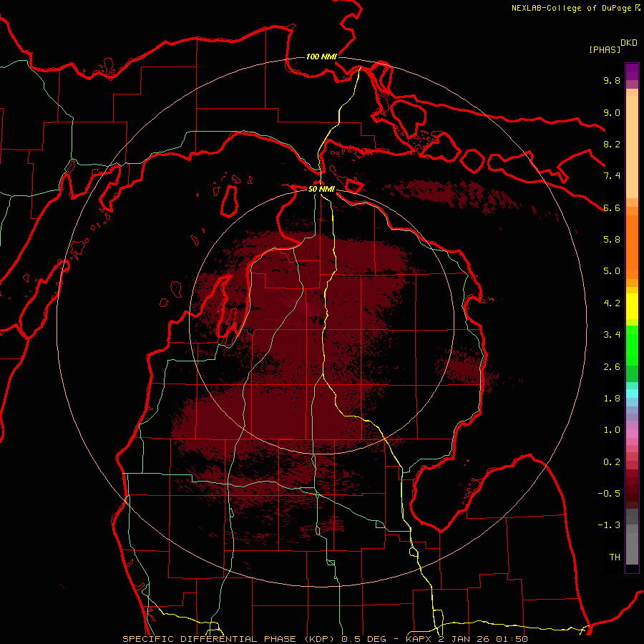Pick the bright yellow color bar segment
This screenshot has height=644, width=644.
click(632, 306)
